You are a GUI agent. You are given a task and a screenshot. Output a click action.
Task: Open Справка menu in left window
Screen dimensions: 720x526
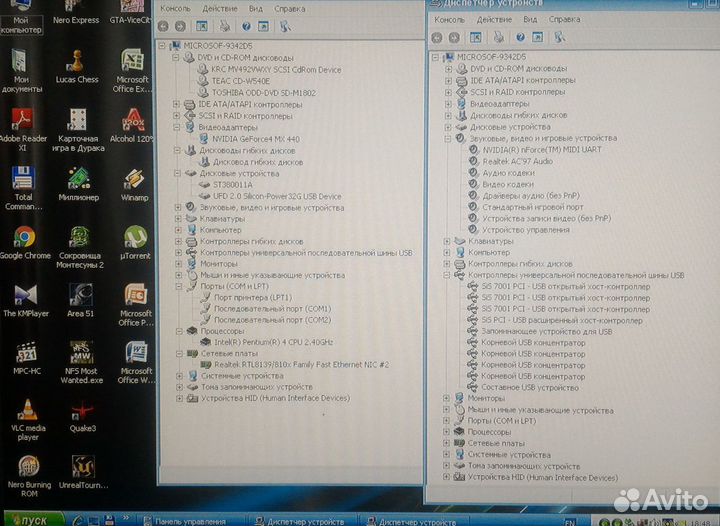290,9
